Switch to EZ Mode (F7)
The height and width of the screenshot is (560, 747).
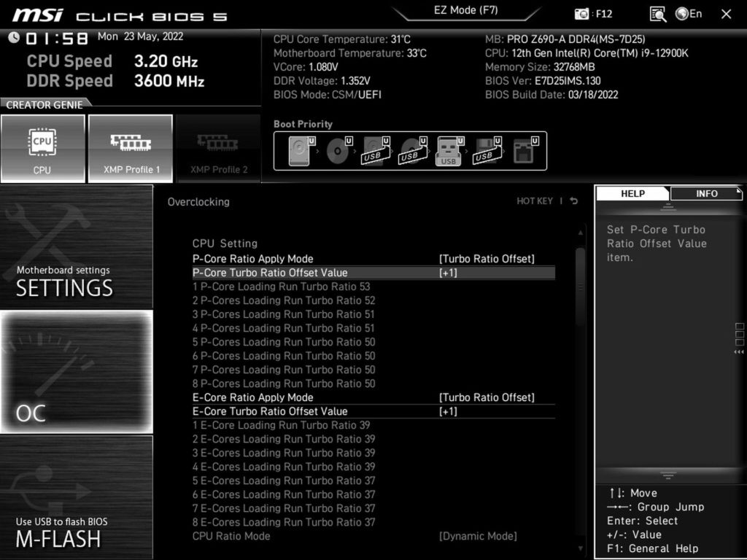coord(466,10)
